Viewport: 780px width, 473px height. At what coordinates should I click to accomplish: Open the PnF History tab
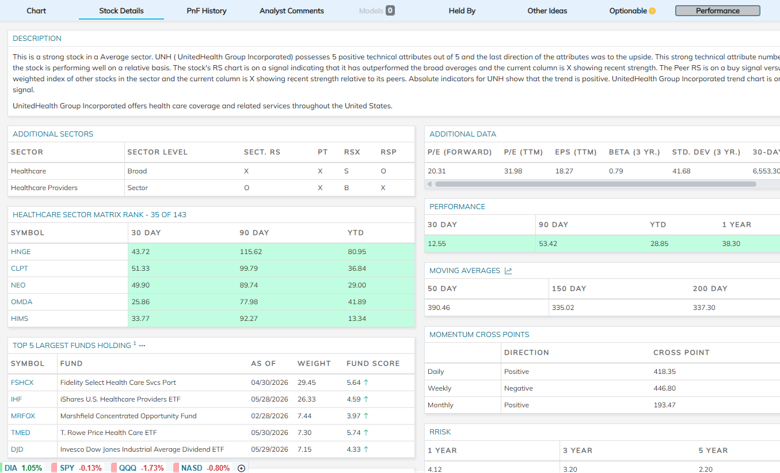click(x=206, y=10)
